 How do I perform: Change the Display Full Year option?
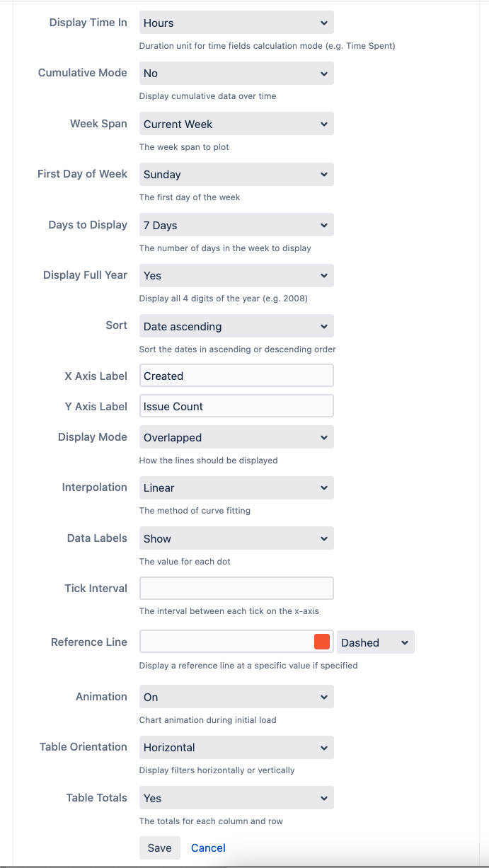236,275
